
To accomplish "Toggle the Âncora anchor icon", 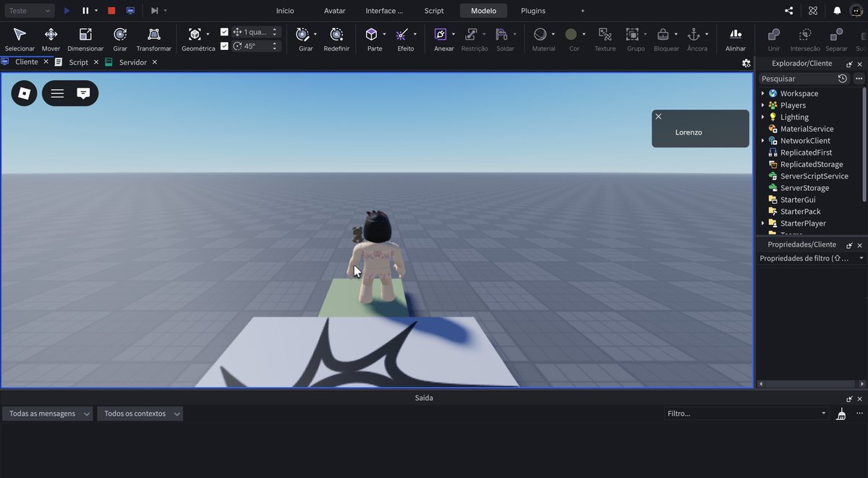I will (x=693, y=34).
